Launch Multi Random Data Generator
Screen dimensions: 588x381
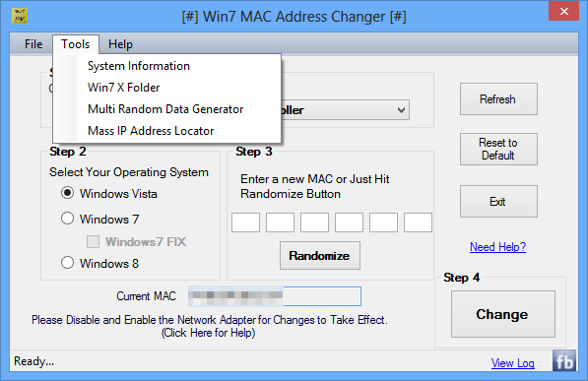coord(167,109)
